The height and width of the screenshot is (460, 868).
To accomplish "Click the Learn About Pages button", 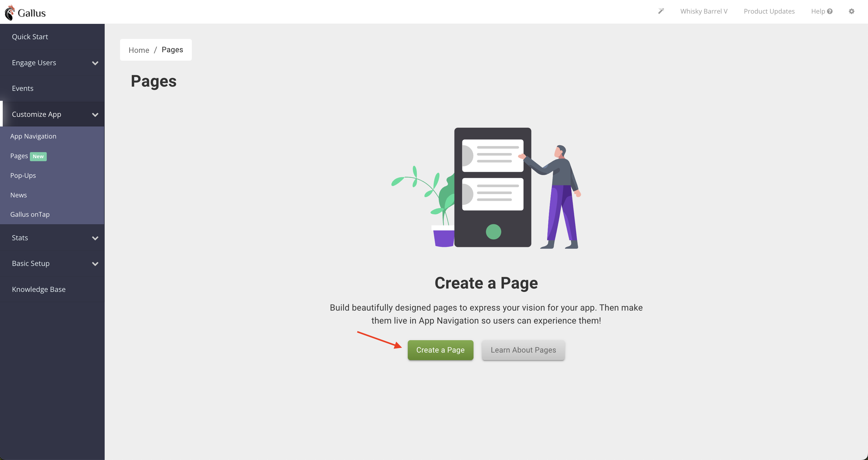I will [523, 350].
